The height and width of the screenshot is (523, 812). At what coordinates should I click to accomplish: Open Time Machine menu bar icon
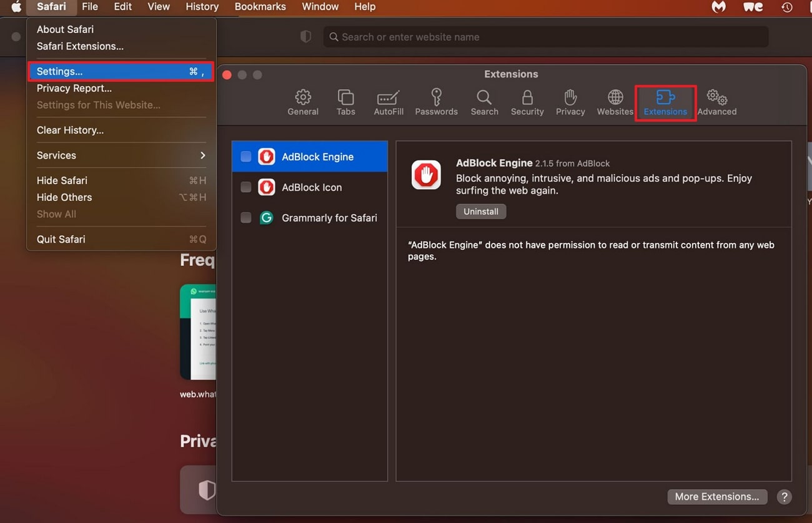(787, 7)
